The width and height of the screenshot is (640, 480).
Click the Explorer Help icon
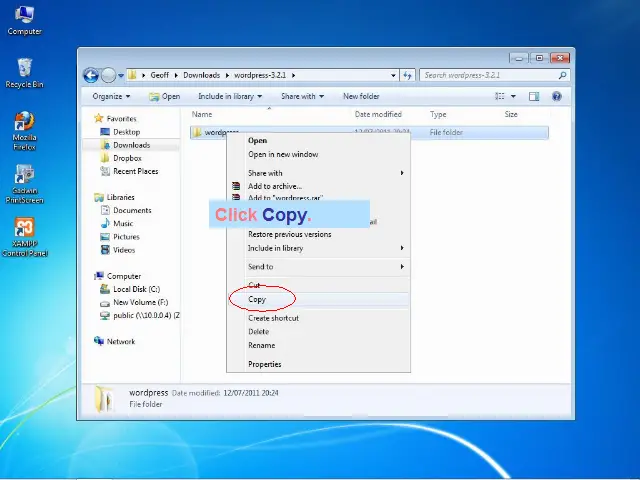(x=556, y=96)
